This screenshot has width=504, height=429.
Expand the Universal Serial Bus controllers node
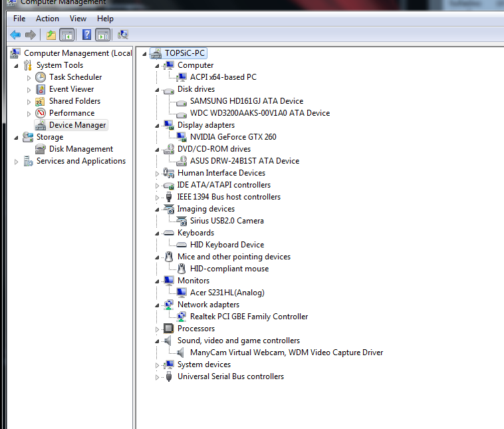pyautogui.click(x=158, y=376)
